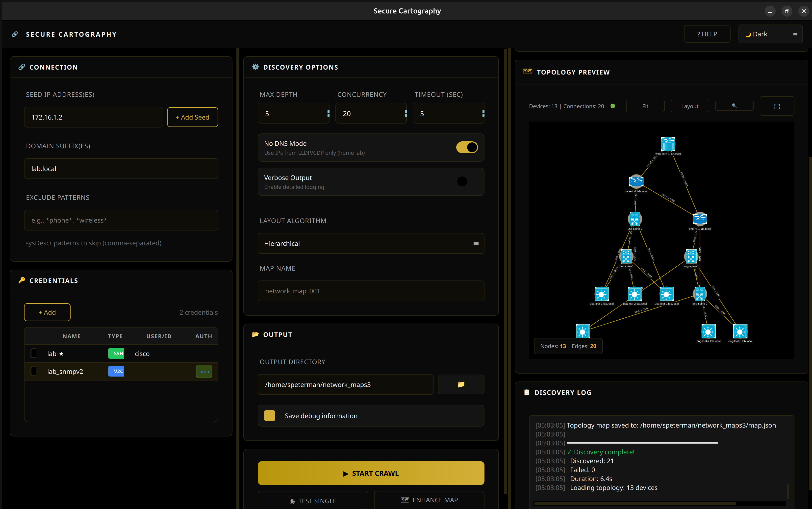This screenshot has height=509, width=812.
Task: Browse for output directory with folder icon
Action: pos(460,384)
